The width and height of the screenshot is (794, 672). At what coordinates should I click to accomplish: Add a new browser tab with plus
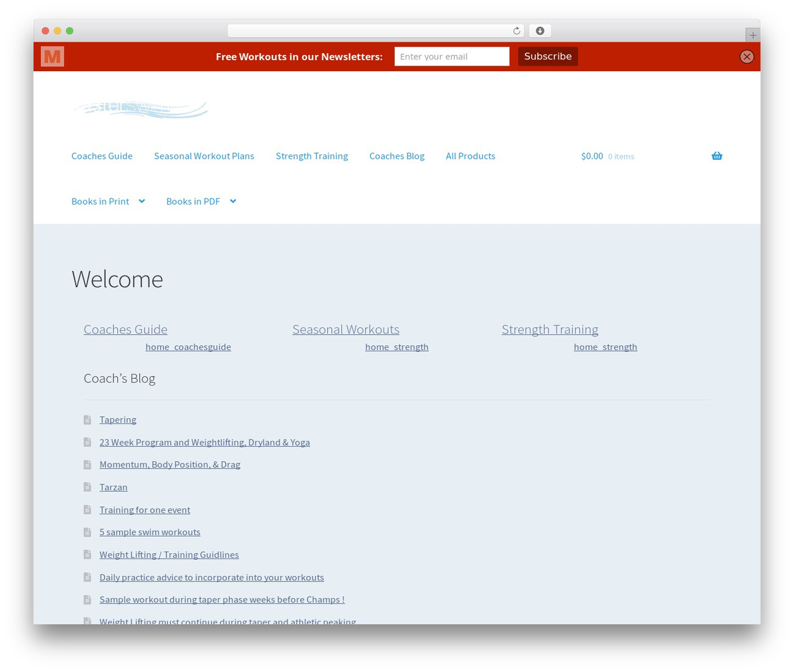coord(752,35)
